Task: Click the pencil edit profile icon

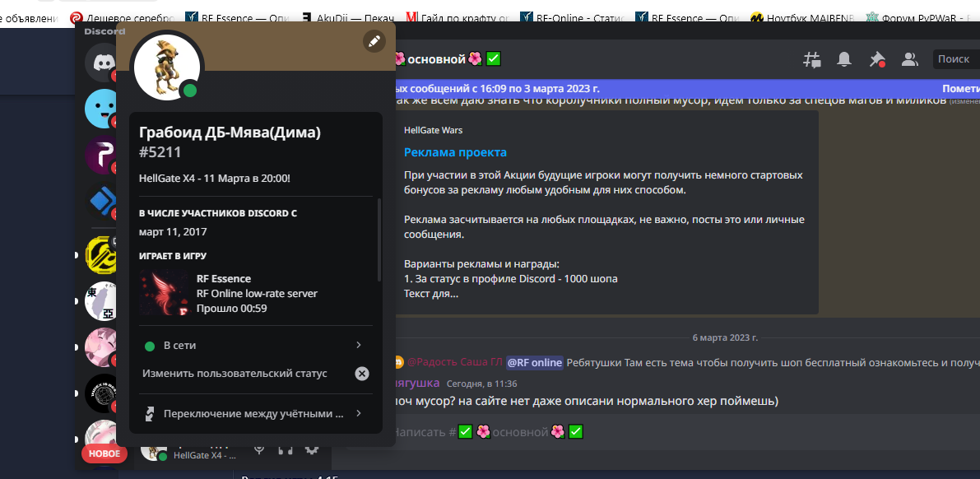Action: coord(374,41)
